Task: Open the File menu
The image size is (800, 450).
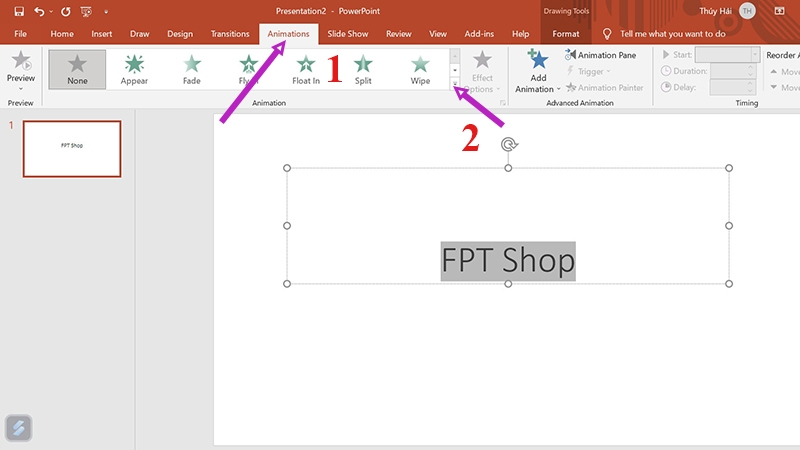Action: [20, 34]
